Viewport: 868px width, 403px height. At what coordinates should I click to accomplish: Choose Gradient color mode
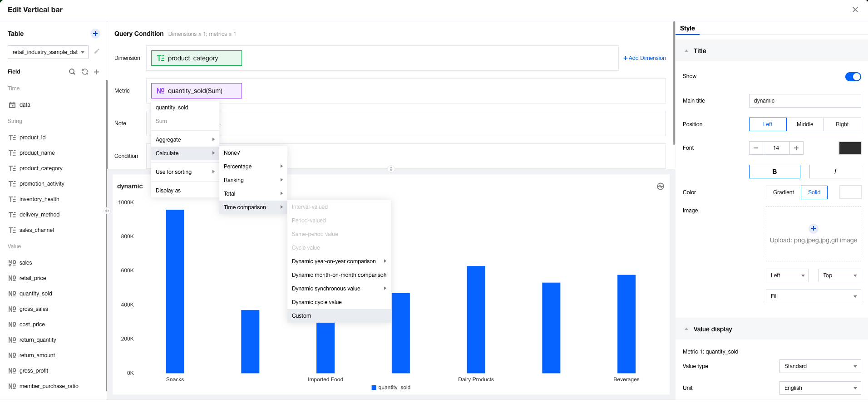click(x=784, y=192)
